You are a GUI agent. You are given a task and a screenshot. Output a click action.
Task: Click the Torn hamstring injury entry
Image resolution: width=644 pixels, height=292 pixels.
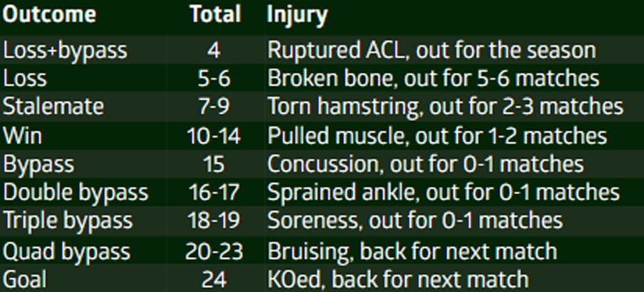click(445, 107)
